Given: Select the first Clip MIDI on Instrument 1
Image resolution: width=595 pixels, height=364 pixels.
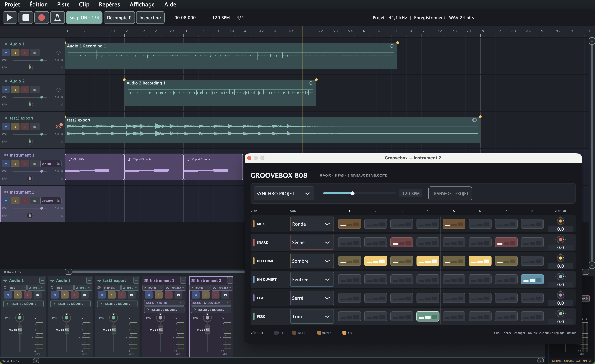Looking at the screenshot, I should click(94, 167).
